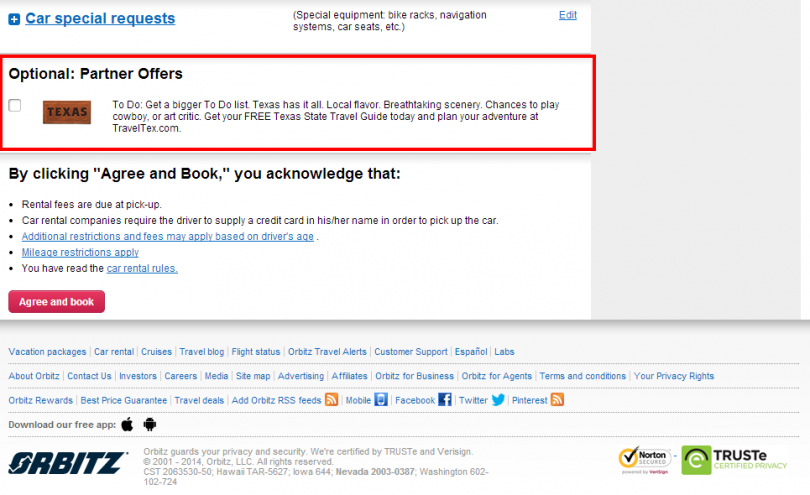The image size is (810, 495).
Task: Click the Texas partner offer logo
Action: (x=67, y=112)
